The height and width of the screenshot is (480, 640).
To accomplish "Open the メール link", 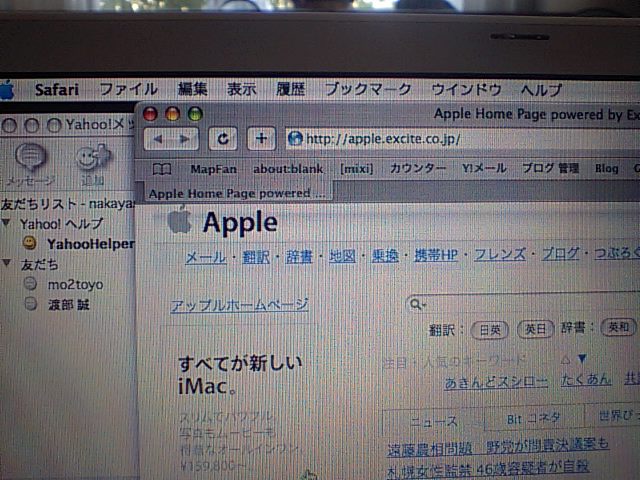I will point(206,257).
